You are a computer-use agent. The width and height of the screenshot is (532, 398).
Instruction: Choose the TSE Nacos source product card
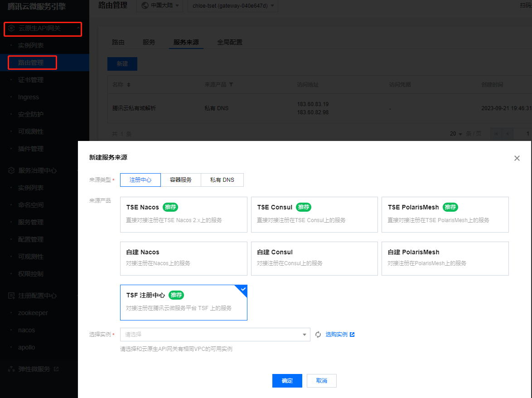pyautogui.click(x=184, y=214)
